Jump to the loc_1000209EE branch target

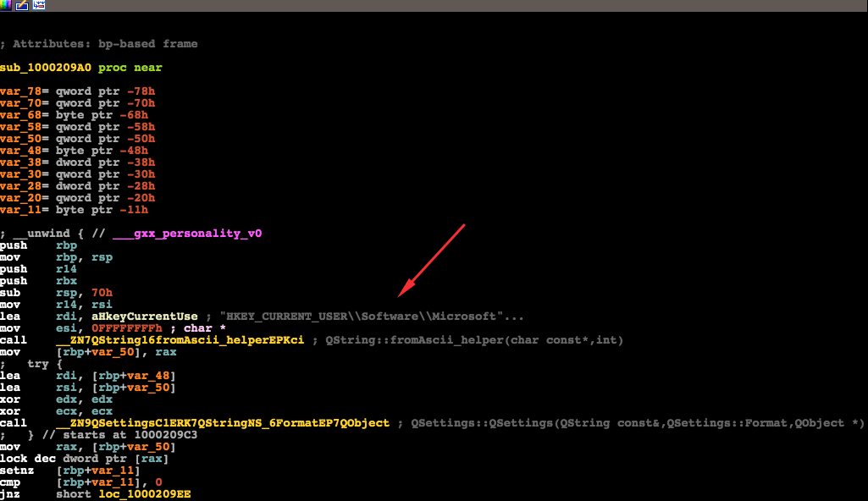pyautogui.click(x=145, y=494)
